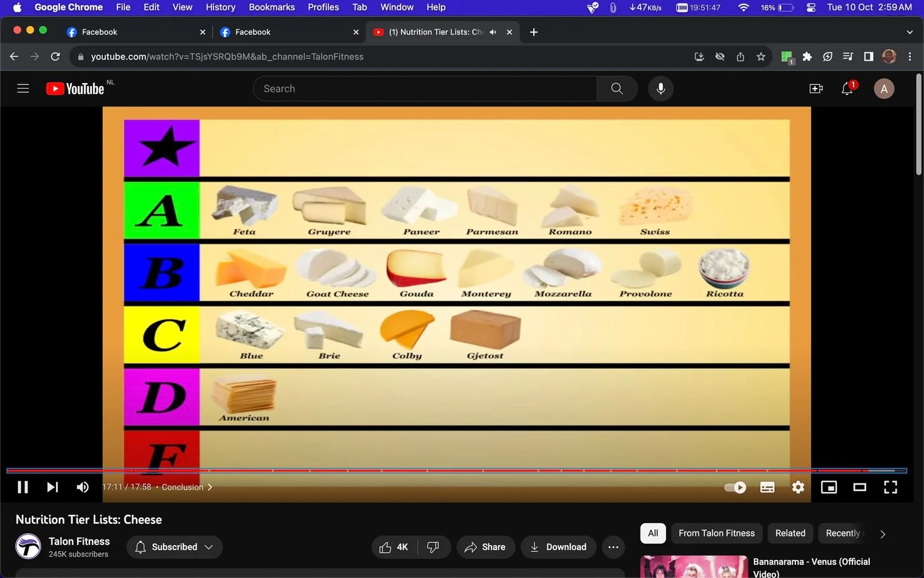The width and height of the screenshot is (924, 578).
Task: Toggle the Chrome side panel
Action: pyautogui.click(x=869, y=57)
